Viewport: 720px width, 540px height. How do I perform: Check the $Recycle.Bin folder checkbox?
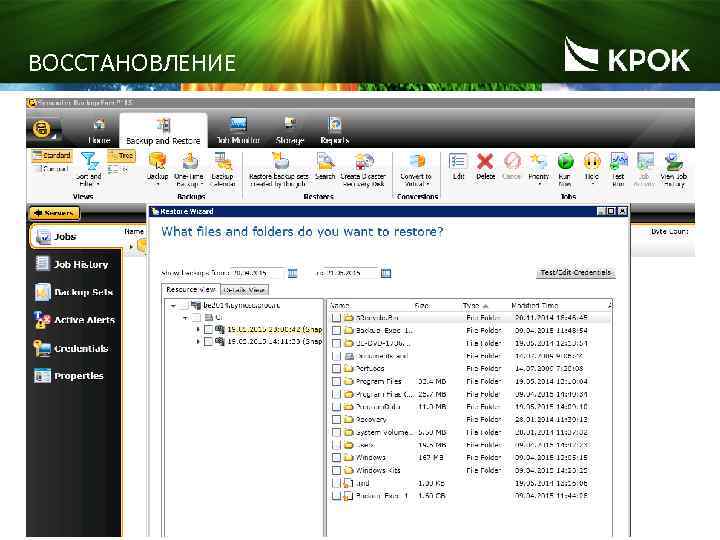pyautogui.click(x=336, y=318)
